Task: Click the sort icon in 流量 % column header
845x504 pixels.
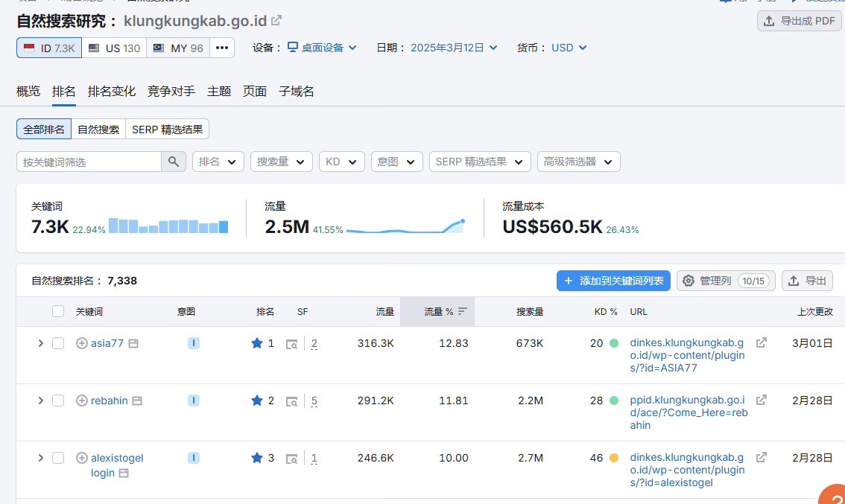Action: pyautogui.click(x=463, y=312)
